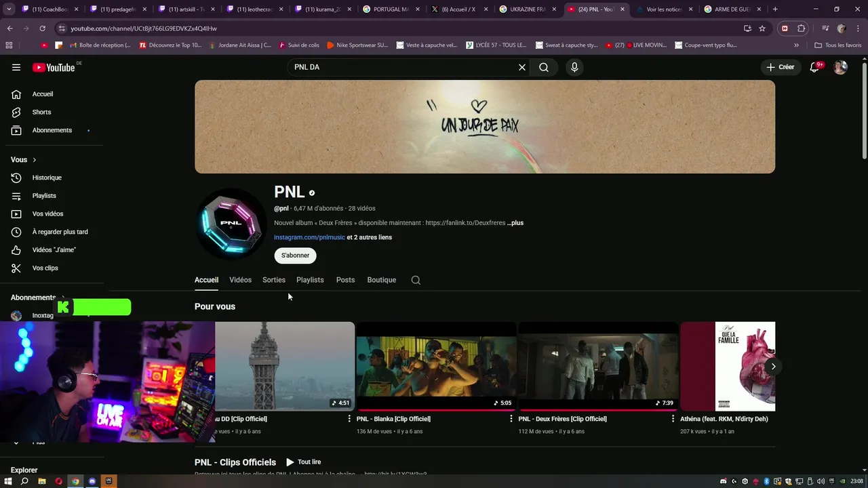Switch to the Playlists channel tab
This screenshot has width=868, height=488.
point(310,280)
